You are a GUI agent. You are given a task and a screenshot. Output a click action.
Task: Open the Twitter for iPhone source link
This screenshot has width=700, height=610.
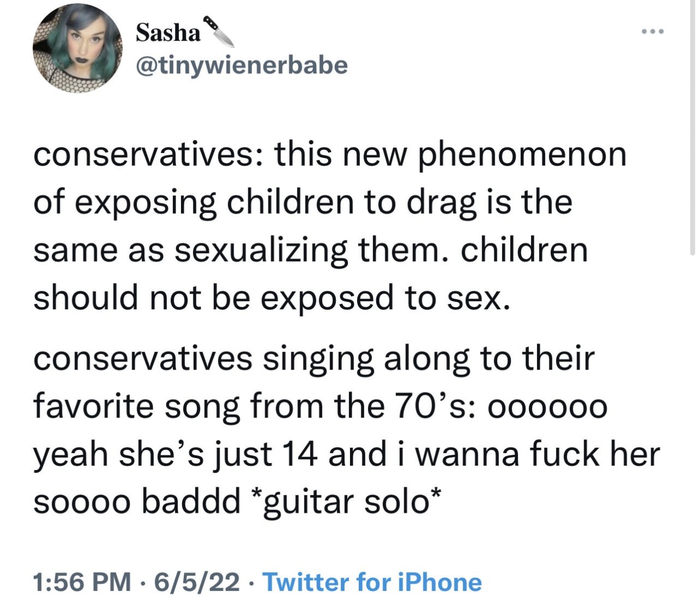tap(372, 582)
